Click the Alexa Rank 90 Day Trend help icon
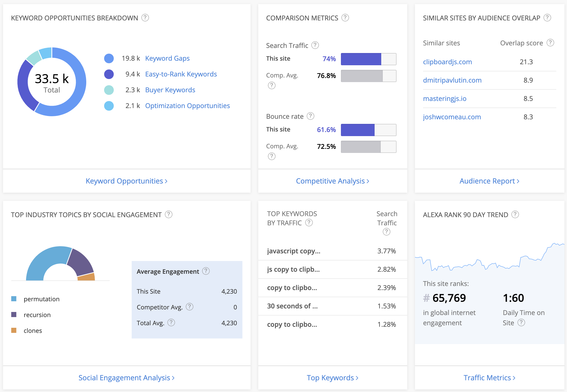 click(x=515, y=214)
